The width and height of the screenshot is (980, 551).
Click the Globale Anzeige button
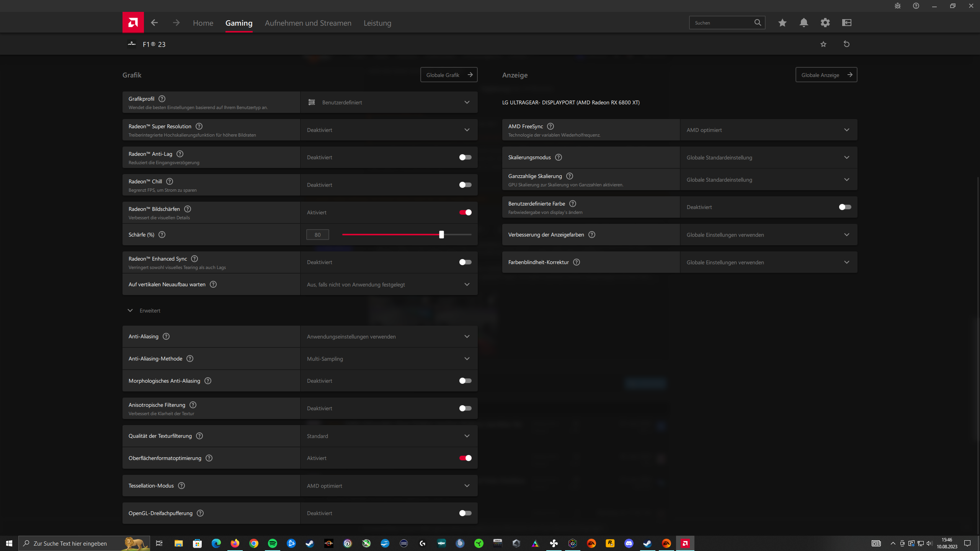[826, 75]
